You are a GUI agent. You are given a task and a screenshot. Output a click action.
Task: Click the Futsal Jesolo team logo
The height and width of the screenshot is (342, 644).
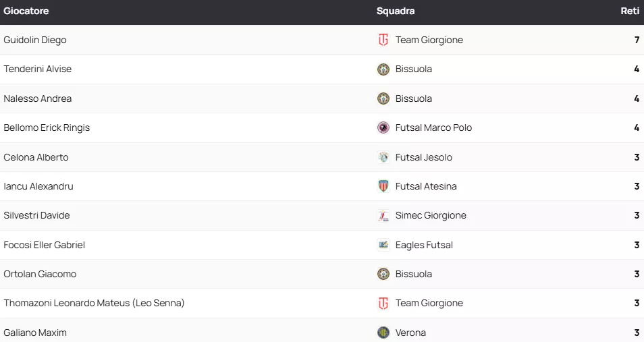point(383,157)
